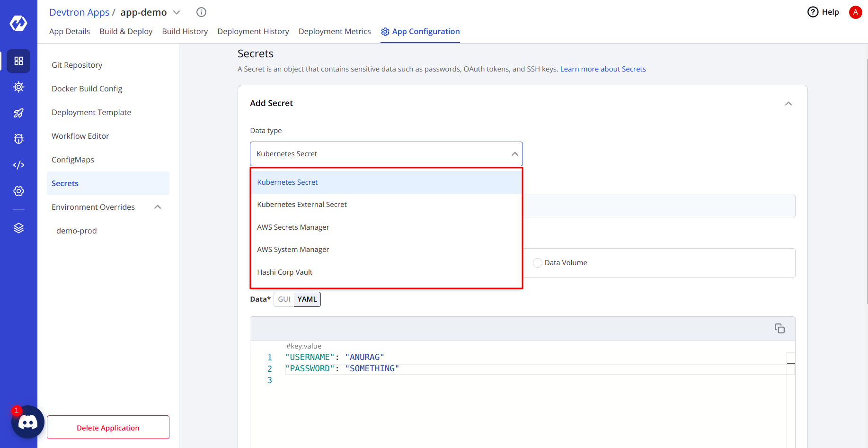Screen dimensions: 868x448
Task: Open the stacked layers sidebar icon
Action: (x=18, y=228)
